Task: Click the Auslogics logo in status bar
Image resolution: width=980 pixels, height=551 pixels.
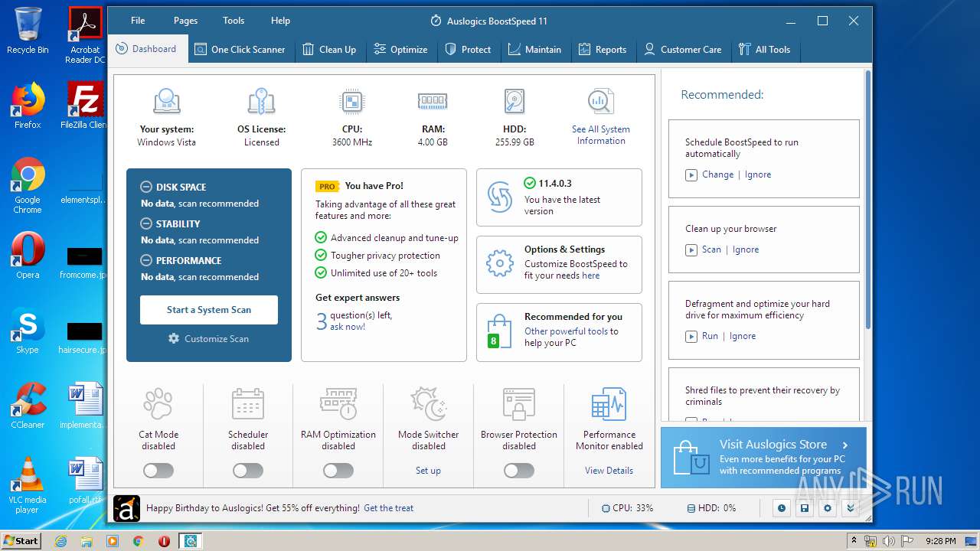Action: [126, 508]
